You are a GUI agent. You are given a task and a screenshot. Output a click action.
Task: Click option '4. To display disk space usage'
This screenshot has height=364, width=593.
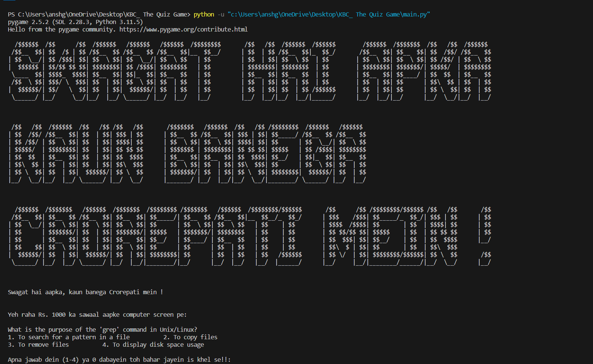tap(153, 344)
